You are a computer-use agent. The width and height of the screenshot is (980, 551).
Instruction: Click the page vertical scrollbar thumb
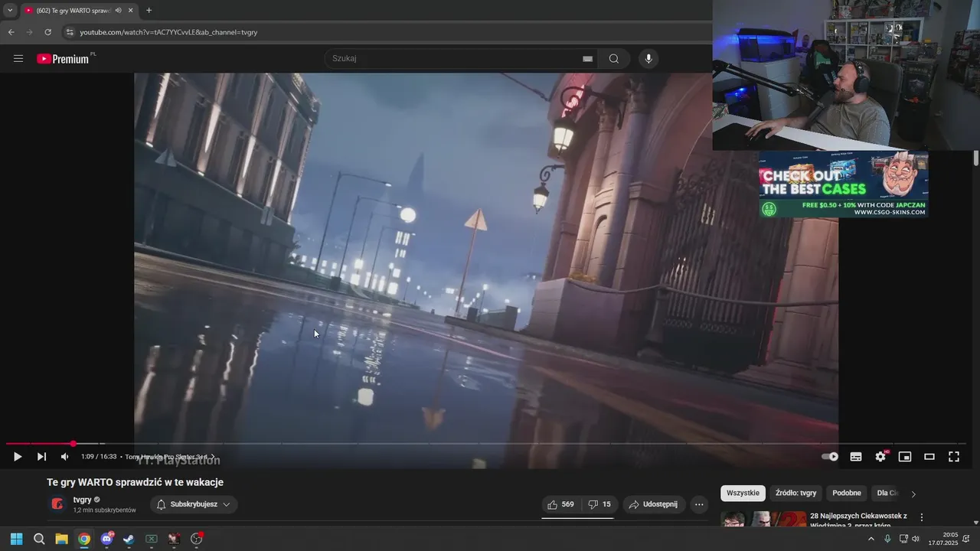click(975, 158)
